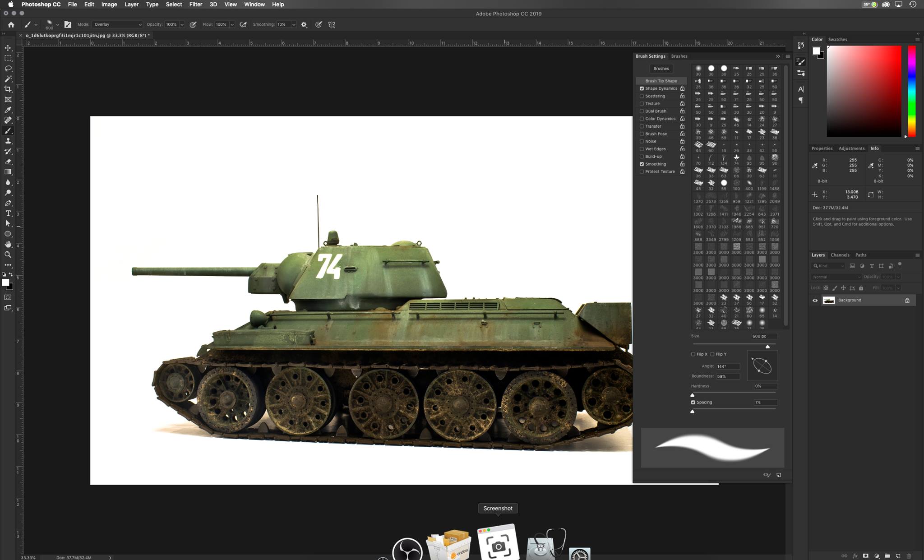
Task: Hide the Background layer visibility
Action: 815,301
